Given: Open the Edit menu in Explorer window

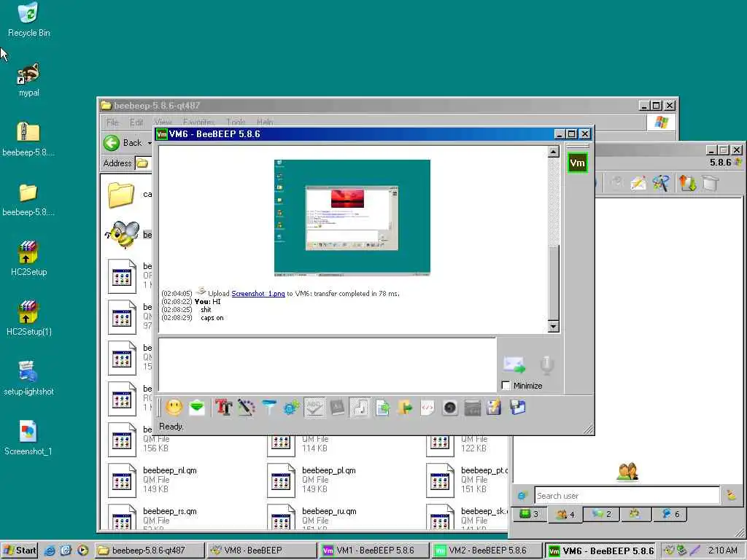Looking at the screenshot, I should click(x=136, y=122).
